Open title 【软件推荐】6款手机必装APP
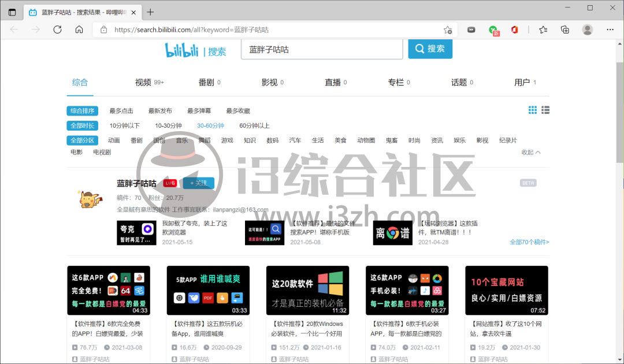 point(406,329)
